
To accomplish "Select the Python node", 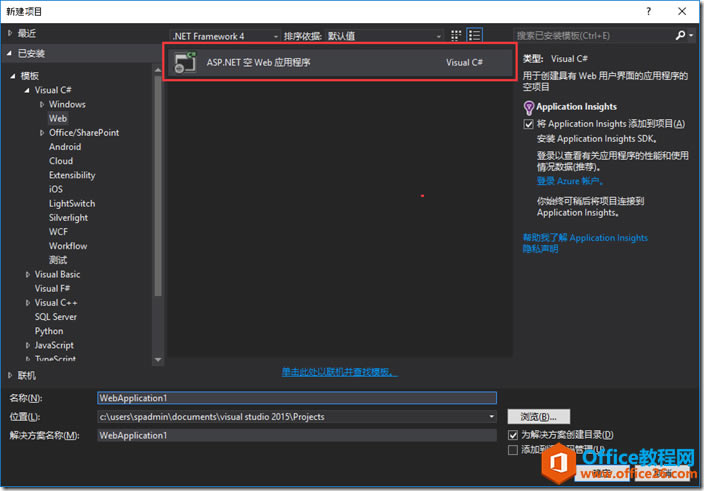I will click(49, 331).
